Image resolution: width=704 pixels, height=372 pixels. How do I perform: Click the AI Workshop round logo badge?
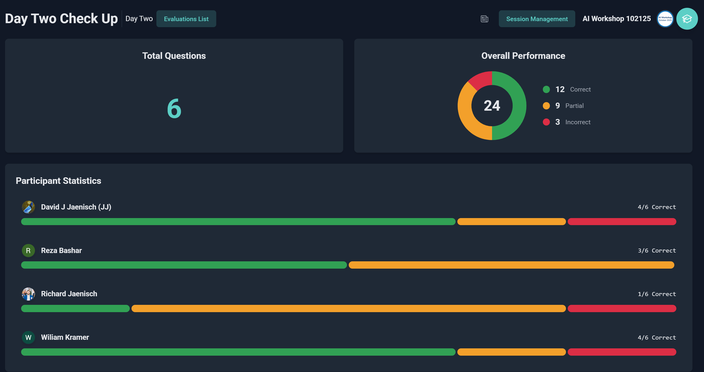[x=665, y=19]
